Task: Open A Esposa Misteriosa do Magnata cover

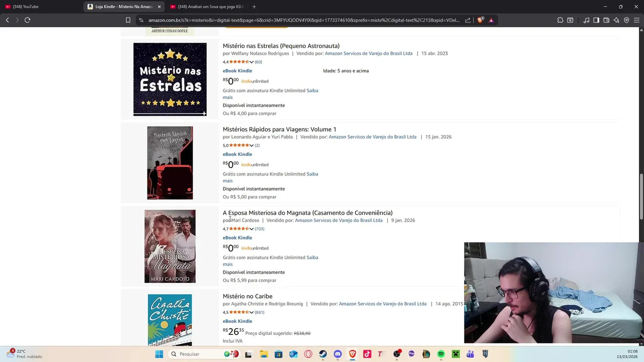Action: 170,246
